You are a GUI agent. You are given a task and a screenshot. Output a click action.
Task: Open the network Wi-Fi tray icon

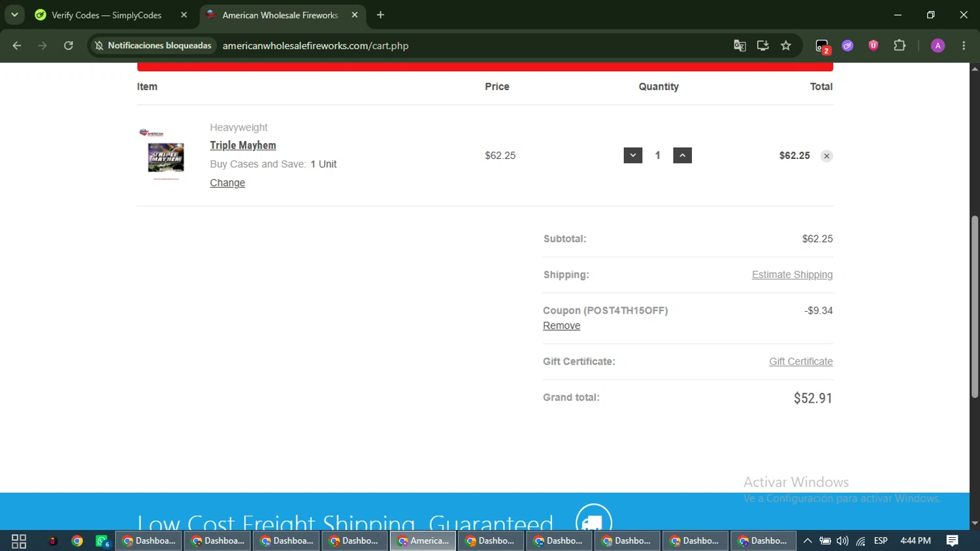tap(861, 541)
